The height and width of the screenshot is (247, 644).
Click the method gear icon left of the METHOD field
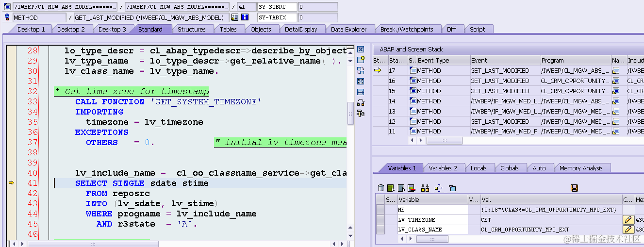coord(7,17)
